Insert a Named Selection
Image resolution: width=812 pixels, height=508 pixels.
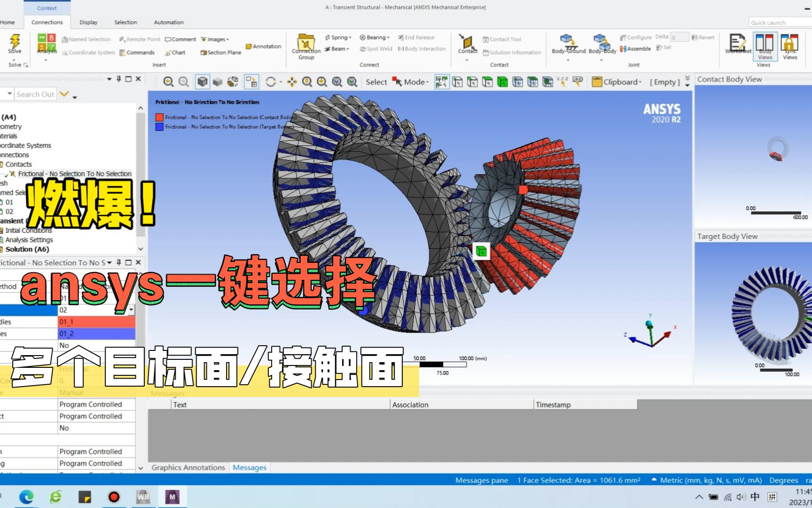(x=86, y=39)
